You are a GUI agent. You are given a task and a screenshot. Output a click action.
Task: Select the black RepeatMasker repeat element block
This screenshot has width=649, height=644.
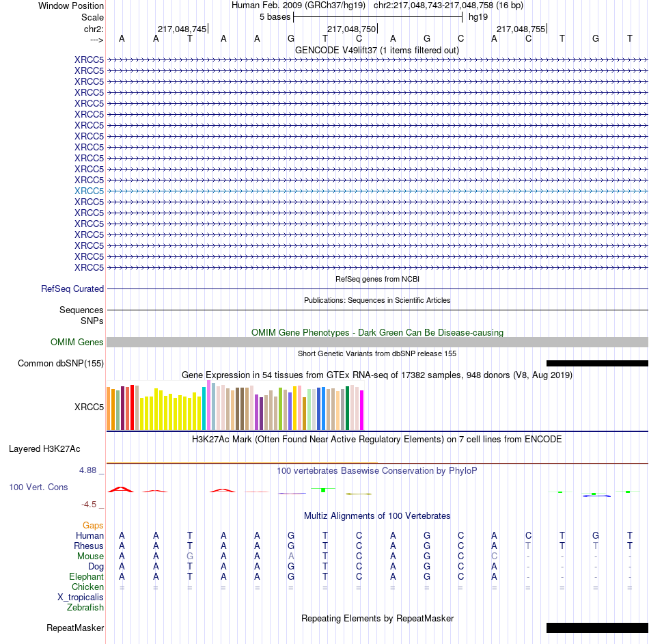(x=597, y=628)
